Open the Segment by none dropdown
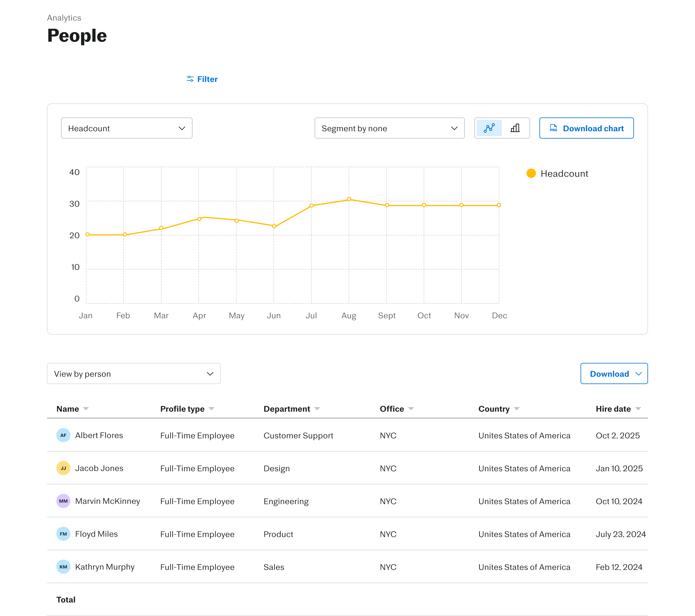This screenshot has height=616, width=695. coord(389,128)
